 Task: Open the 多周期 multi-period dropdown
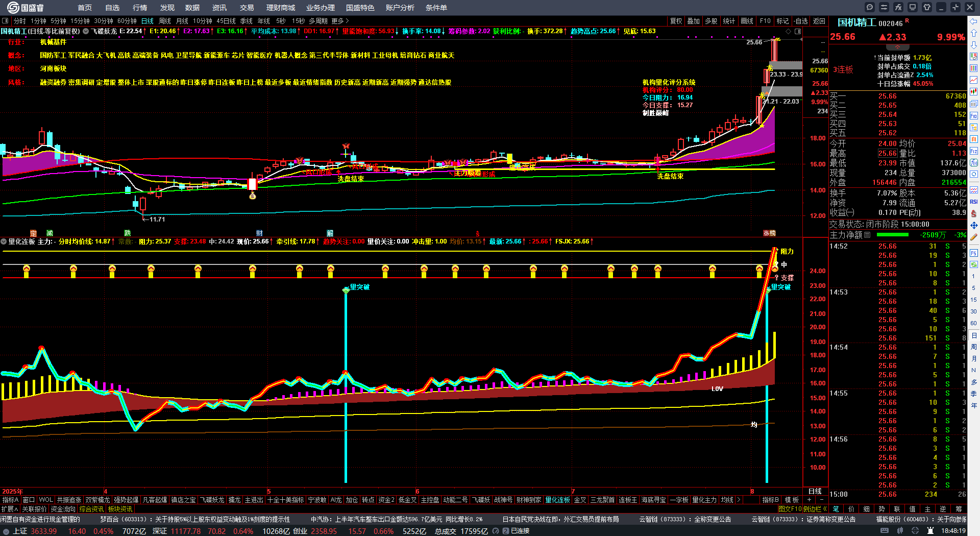[318, 21]
